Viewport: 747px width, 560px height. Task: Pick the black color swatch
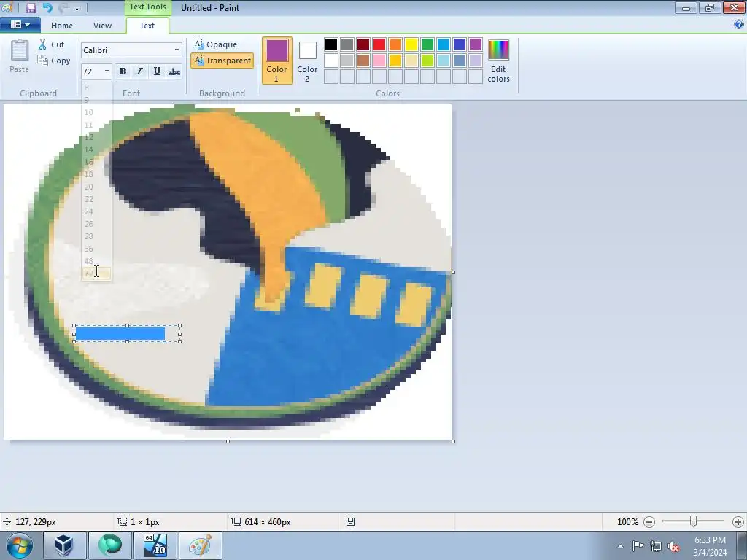click(x=331, y=44)
